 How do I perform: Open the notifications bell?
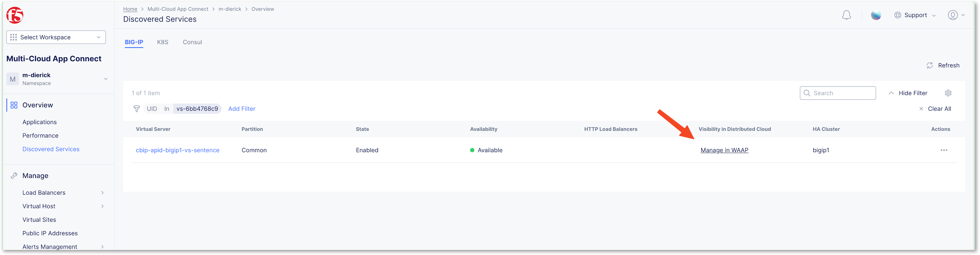(846, 15)
